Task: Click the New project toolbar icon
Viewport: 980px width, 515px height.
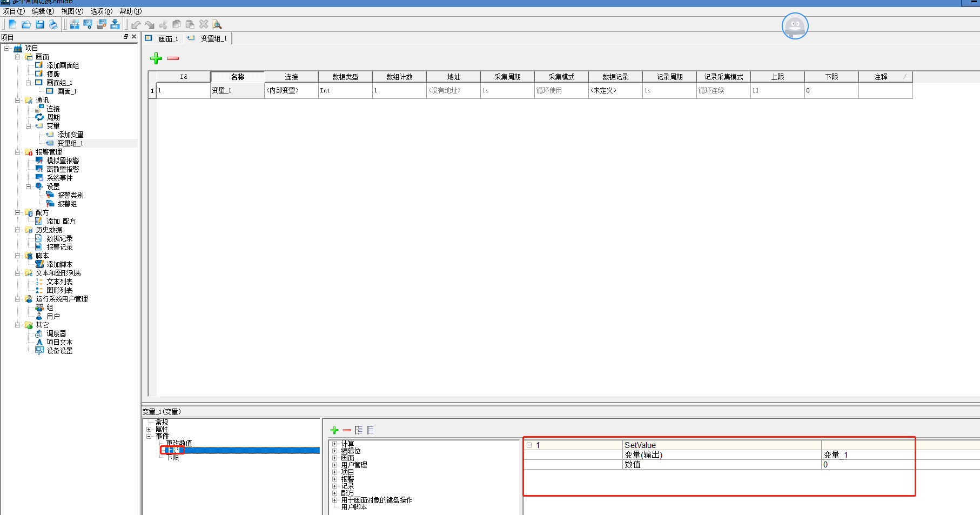Action: [12, 24]
